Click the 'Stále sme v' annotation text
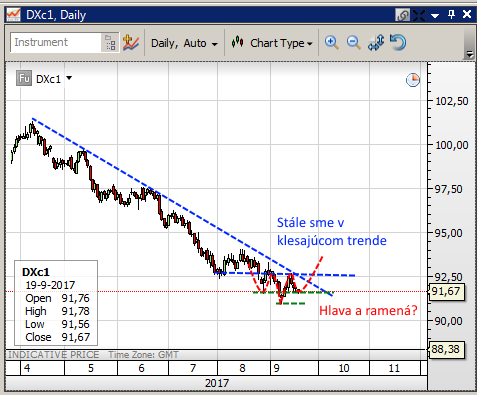The width and height of the screenshot is (477, 395). tap(311, 223)
